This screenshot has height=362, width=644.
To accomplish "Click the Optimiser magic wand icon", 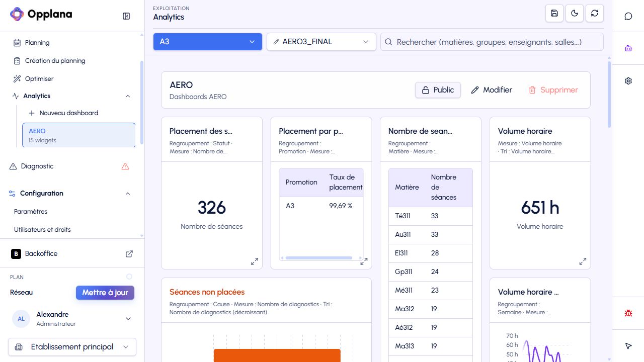I will point(17,79).
